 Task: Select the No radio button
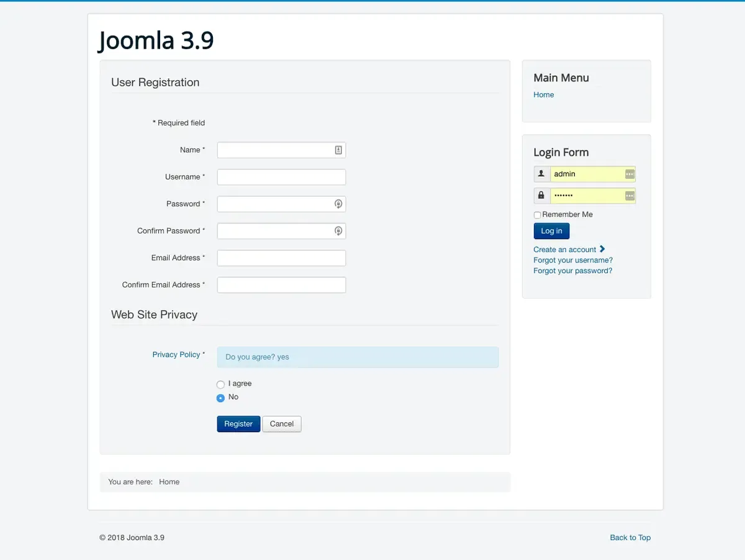220,398
